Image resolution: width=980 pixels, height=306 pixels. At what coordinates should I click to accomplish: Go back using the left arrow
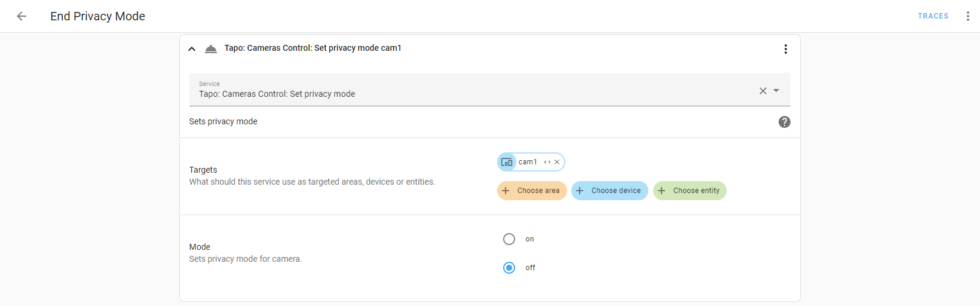[x=22, y=16]
